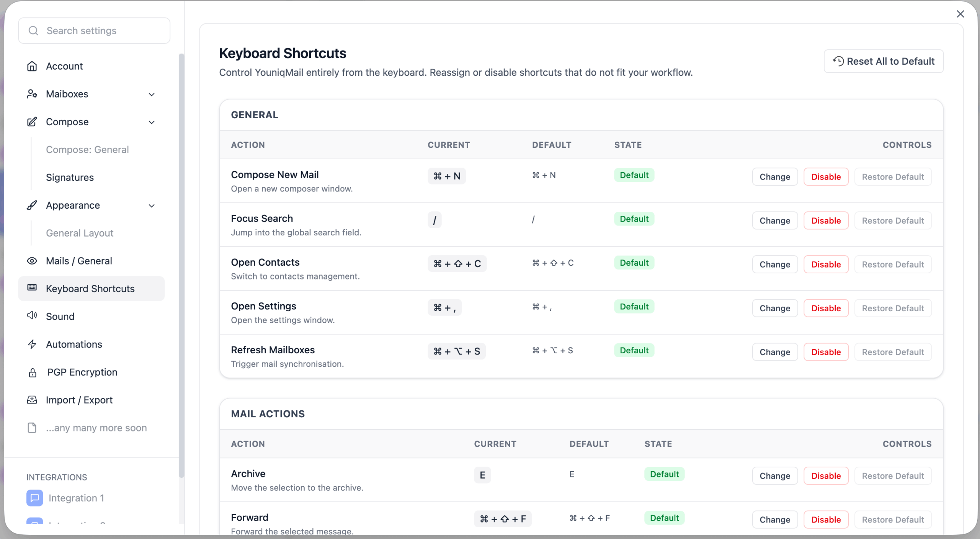The width and height of the screenshot is (980, 539).
Task: Expand the Mailboxes section chevron
Action: tap(152, 94)
